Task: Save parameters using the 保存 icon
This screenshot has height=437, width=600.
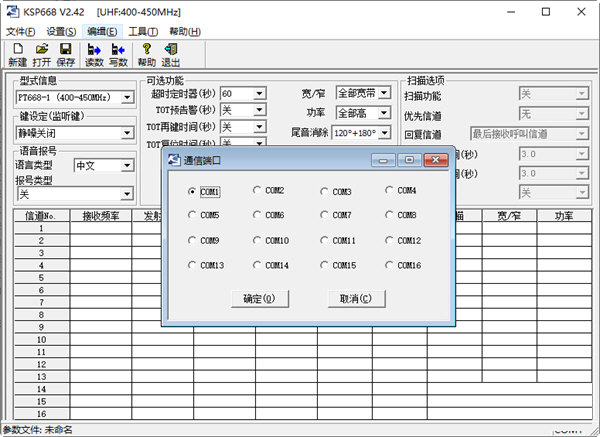Action: (x=65, y=54)
